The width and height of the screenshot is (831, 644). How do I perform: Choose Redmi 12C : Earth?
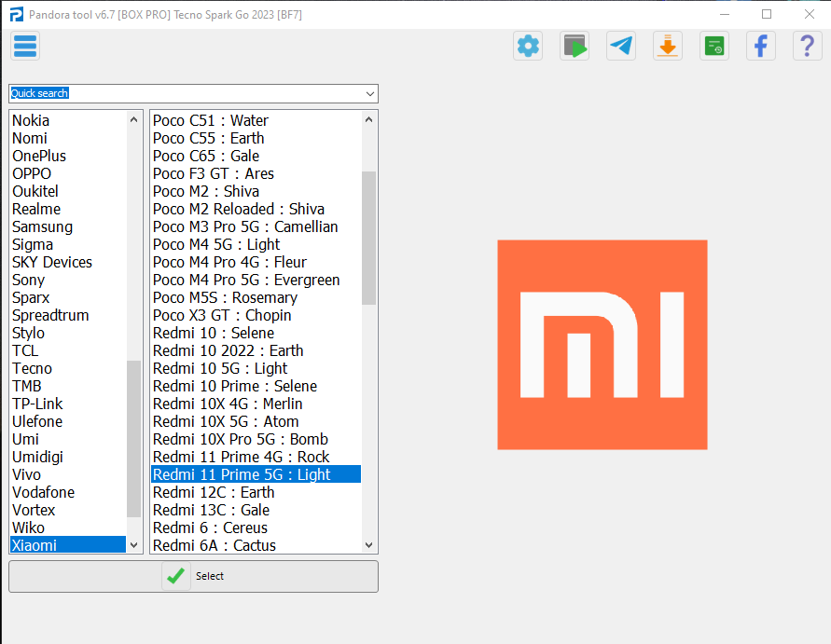256,492
